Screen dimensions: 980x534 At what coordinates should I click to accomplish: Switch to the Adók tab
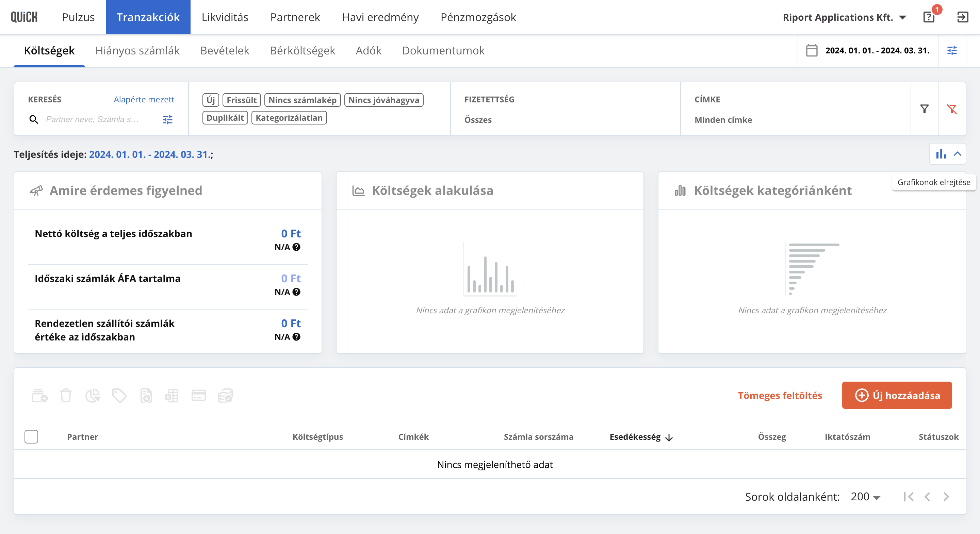(369, 51)
